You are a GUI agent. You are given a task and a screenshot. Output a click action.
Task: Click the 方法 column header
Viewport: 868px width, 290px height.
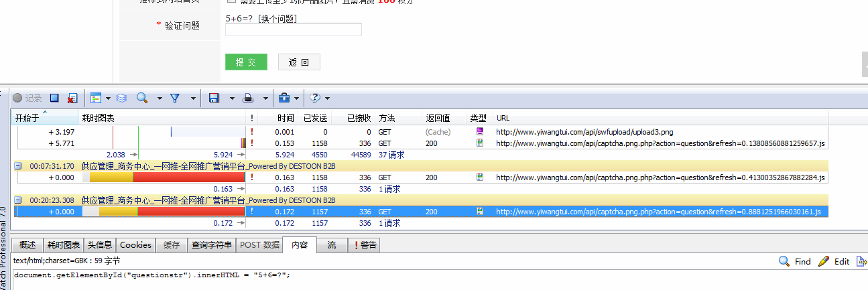point(398,118)
